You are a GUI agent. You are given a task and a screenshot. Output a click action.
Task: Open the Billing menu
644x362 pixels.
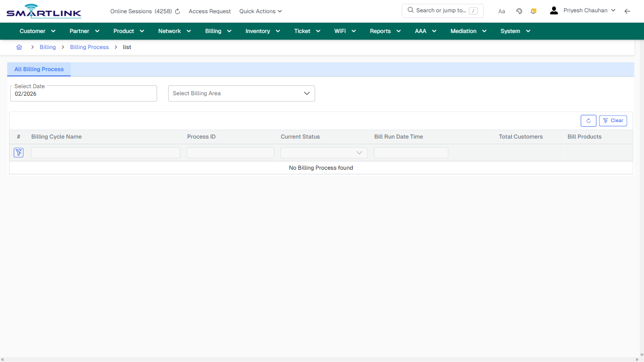click(x=218, y=31)
